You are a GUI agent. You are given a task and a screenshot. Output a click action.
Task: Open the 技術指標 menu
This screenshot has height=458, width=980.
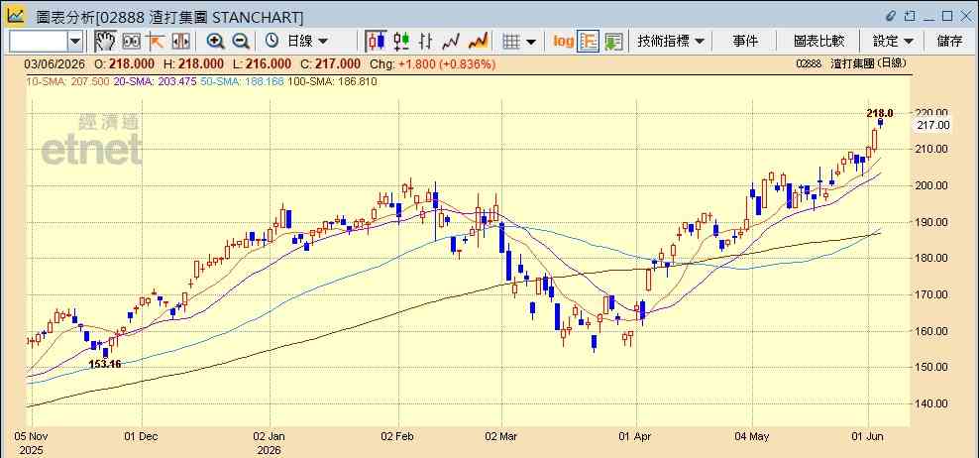(671, 42)
